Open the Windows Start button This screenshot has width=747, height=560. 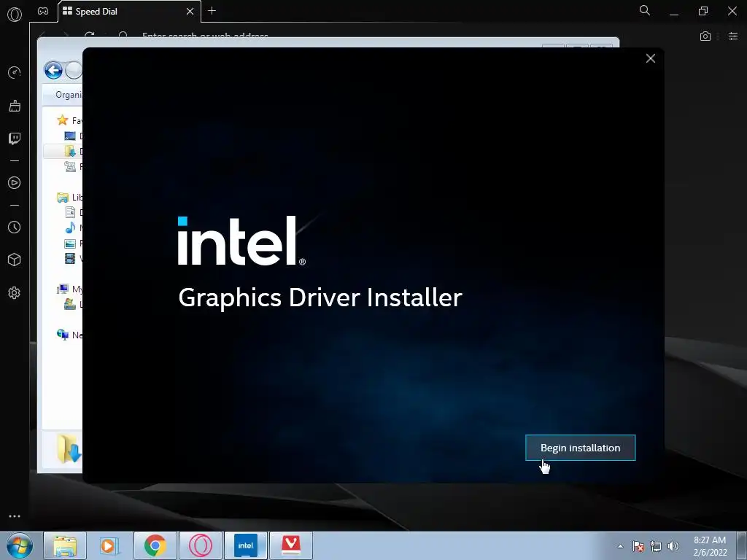(20, 545)
